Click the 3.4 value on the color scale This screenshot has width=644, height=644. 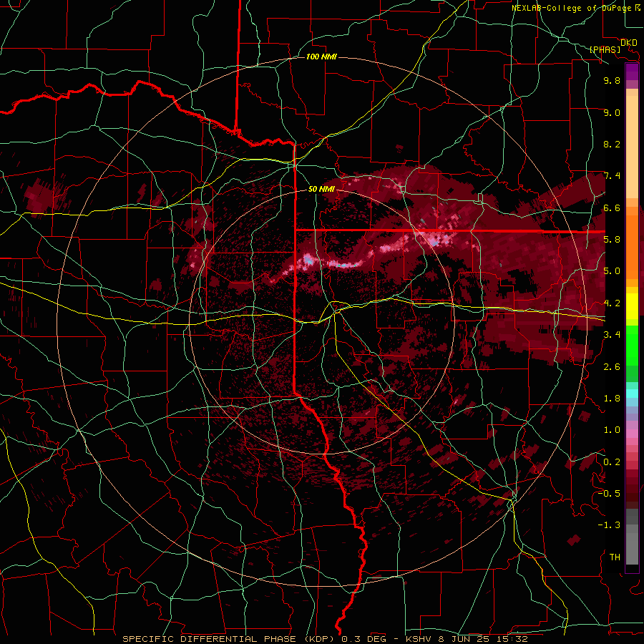coord(612,335)
